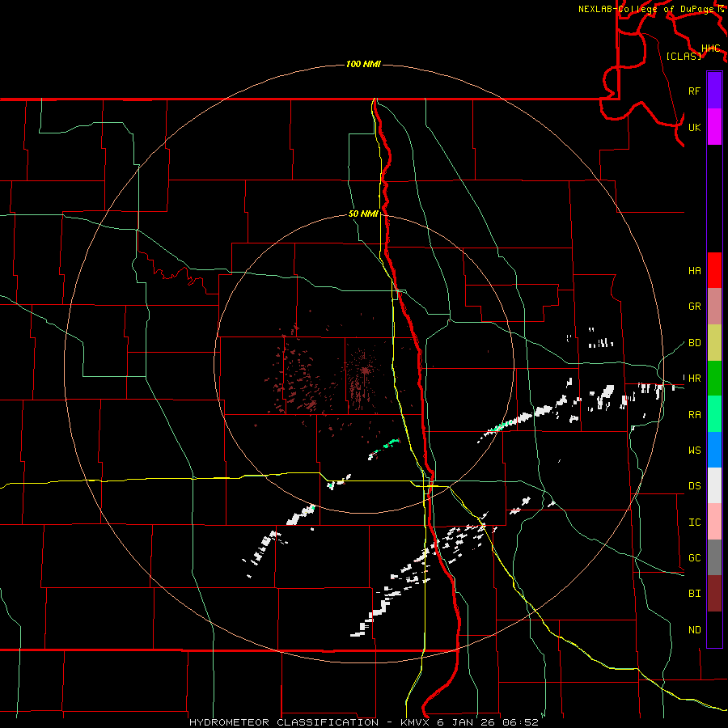This screenshot has height=728, width=728.
Task: Click the GR pink-brown legend swatch
Action: tap(714, 306)
